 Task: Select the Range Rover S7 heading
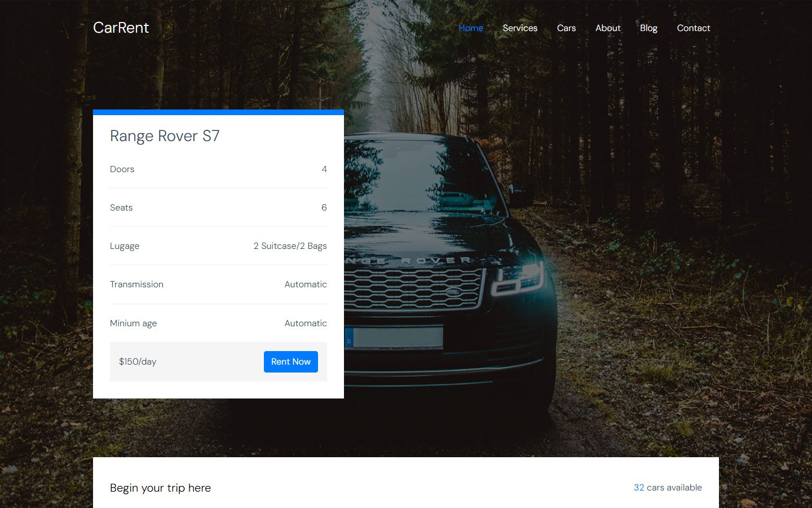point(165,136)
